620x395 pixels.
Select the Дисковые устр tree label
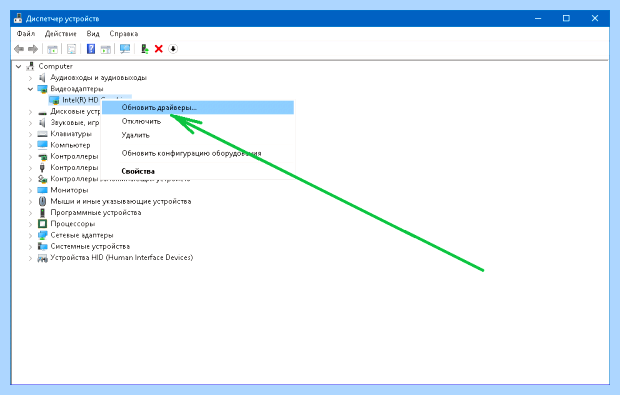pos(75,112)
